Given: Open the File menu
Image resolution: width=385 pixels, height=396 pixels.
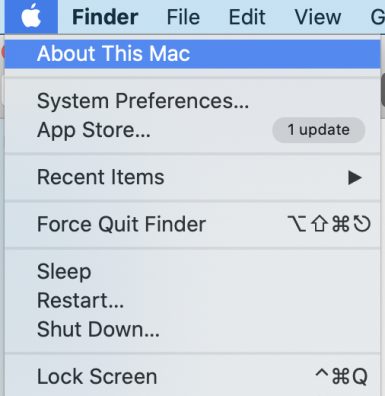Looking at the screenshot, I should pos(183,17).
